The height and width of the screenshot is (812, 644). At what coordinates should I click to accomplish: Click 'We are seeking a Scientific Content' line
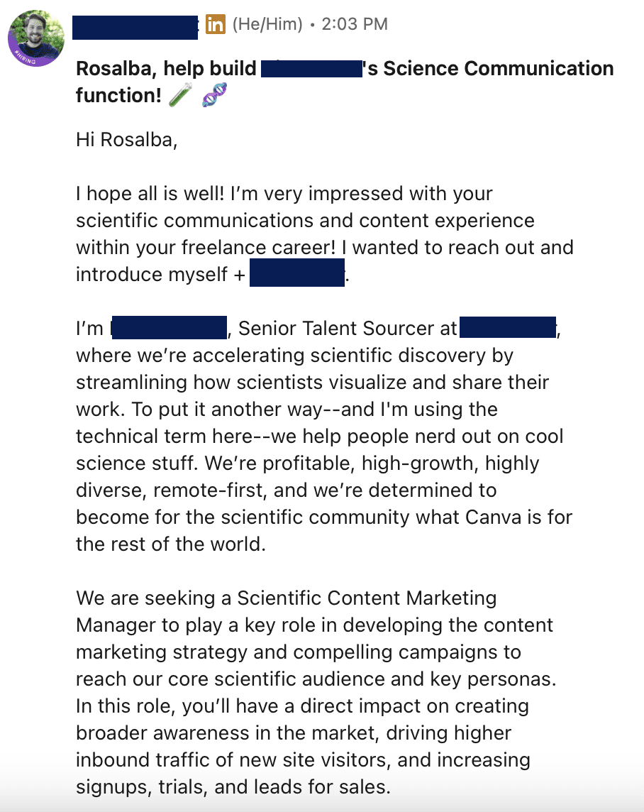(286, 598)
